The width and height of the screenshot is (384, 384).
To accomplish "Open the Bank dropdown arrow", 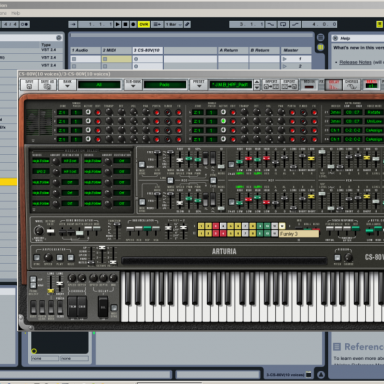I will point(67,85).
